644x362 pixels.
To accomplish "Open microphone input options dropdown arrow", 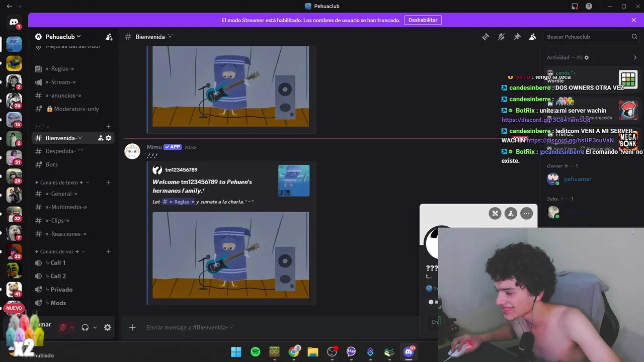I will pos(72,327).
